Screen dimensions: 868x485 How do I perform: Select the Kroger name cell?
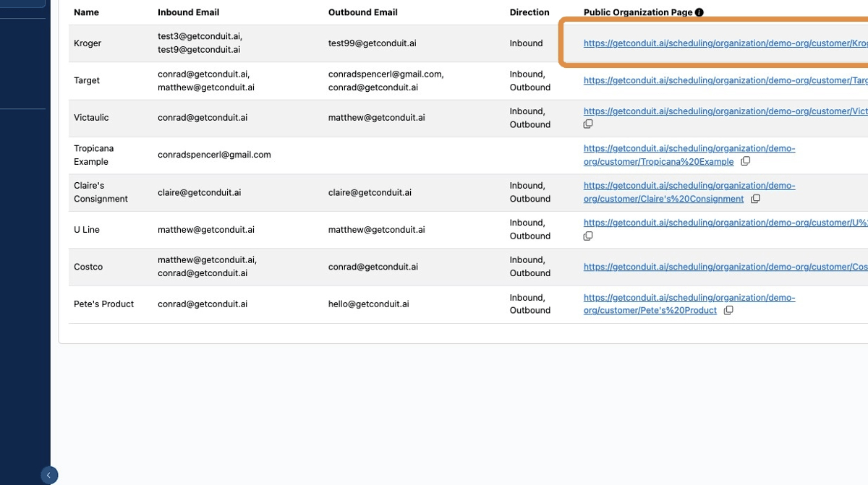88,43
